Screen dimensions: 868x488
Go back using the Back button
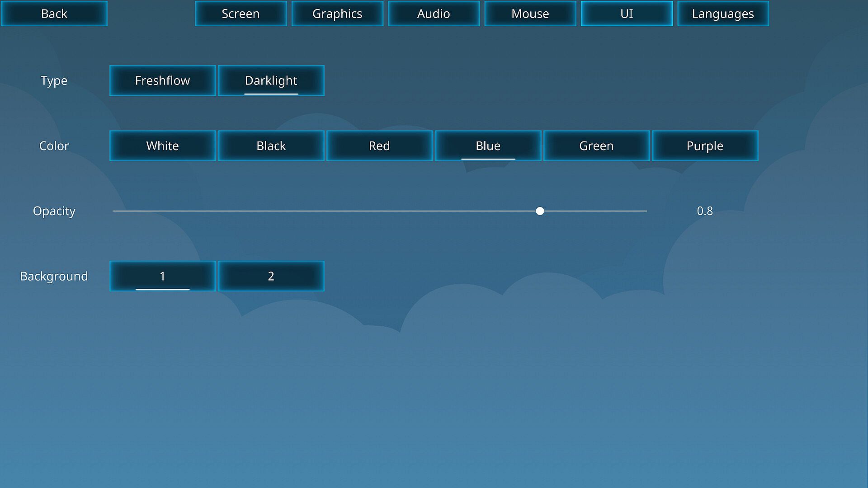pyautogui.click(x=54, y=14)
